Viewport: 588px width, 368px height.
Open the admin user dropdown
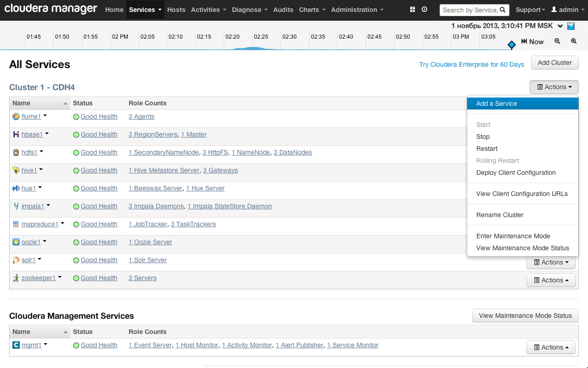click(x=568, y=10)
